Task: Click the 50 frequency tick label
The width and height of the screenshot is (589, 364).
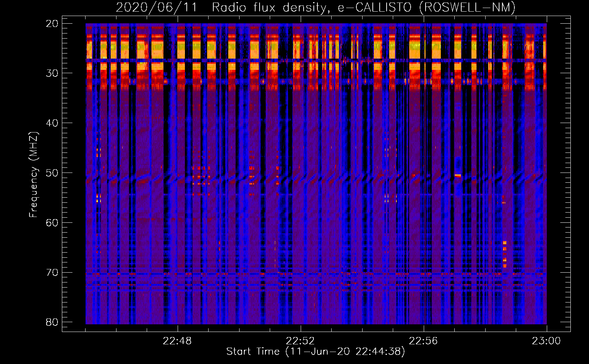Action: (52, 173)
